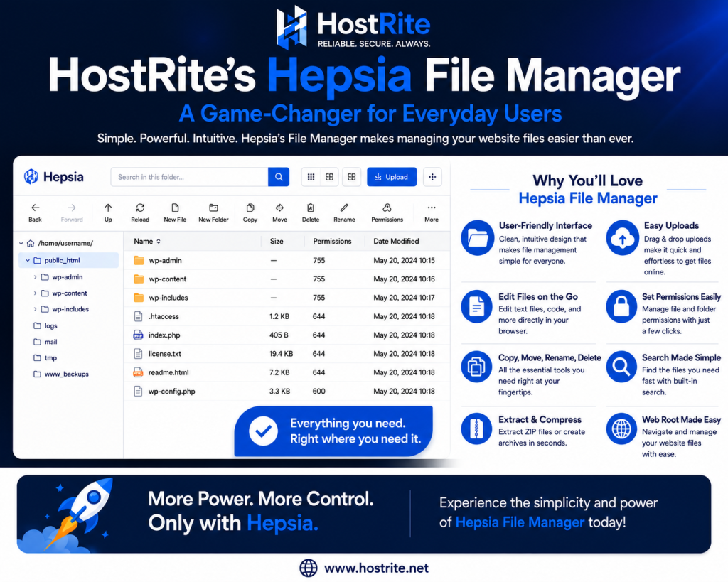728x582 pixels.
Task: Expand wp-admin in the folder tree
Action: [x=36, y=277]
